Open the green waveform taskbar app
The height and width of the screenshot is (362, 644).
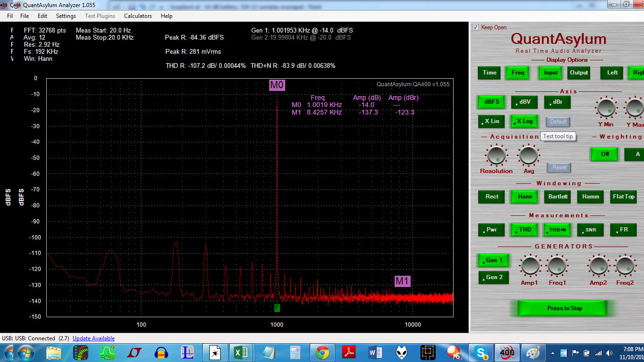107,352
